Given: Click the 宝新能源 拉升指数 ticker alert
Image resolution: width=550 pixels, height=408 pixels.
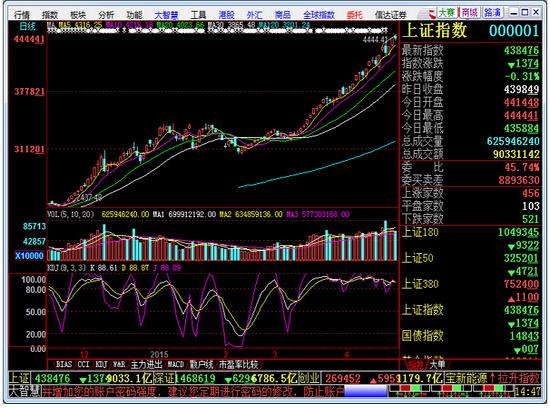Looking at the screenshot, I should click(x=492, y=378).
